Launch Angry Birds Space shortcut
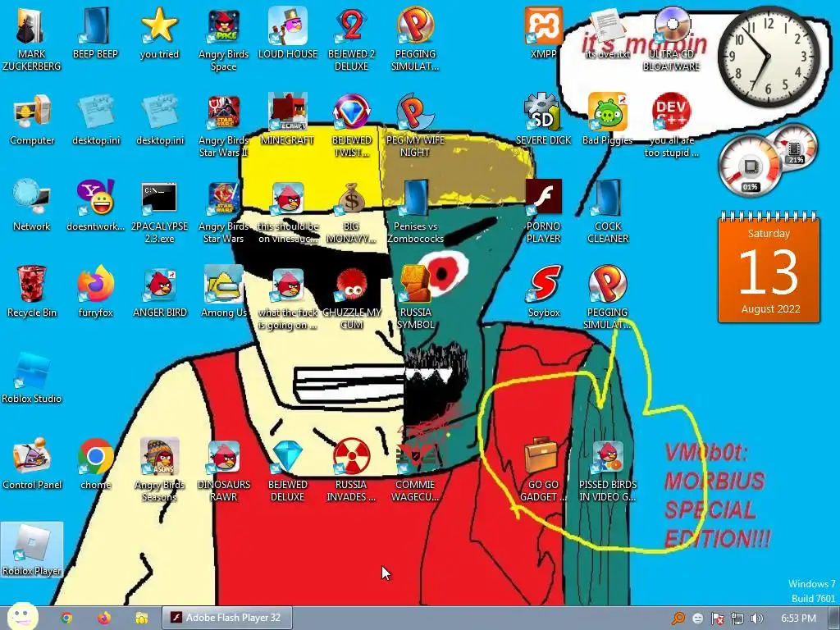This screenshot has width=840, height=630. (x=223, y=39)
